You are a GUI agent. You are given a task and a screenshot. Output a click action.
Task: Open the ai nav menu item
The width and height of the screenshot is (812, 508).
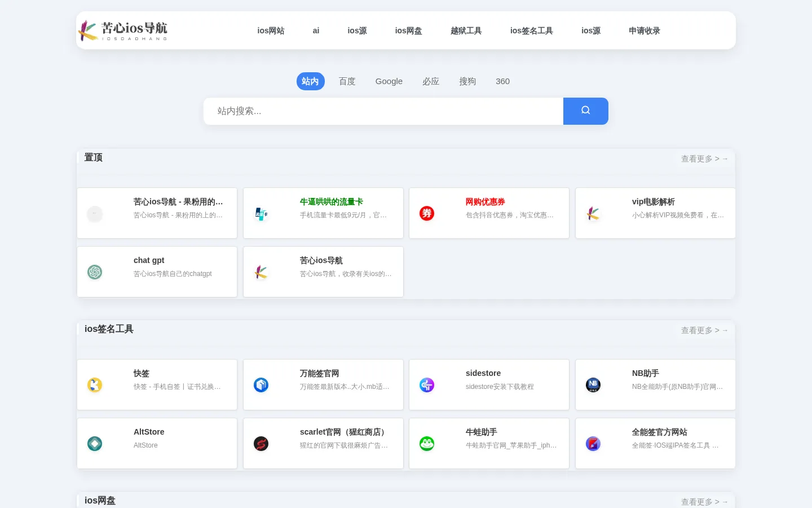click(x=316, y=30)
